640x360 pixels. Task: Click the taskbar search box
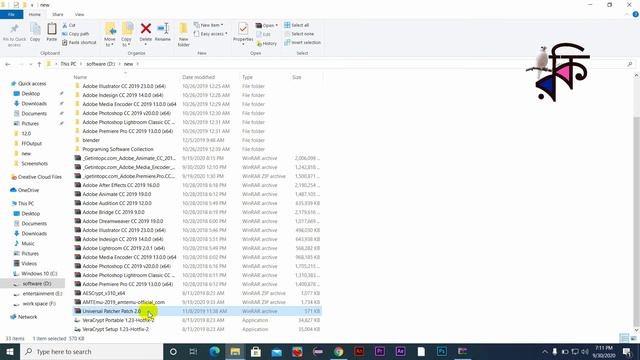pos(91,351)
